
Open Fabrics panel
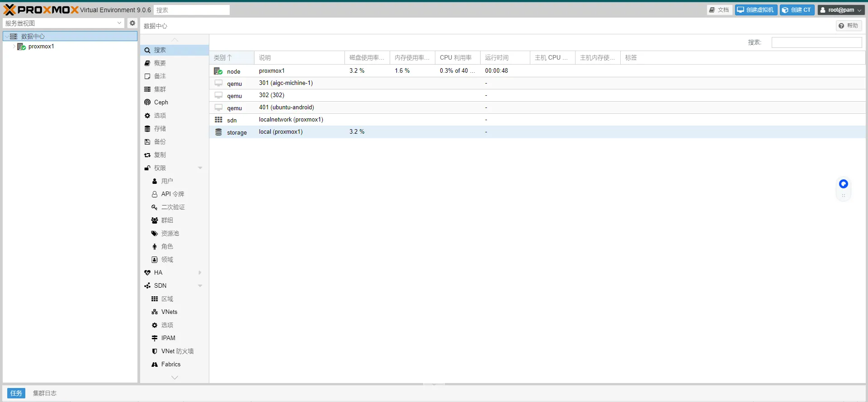click(x=175, y=365)
